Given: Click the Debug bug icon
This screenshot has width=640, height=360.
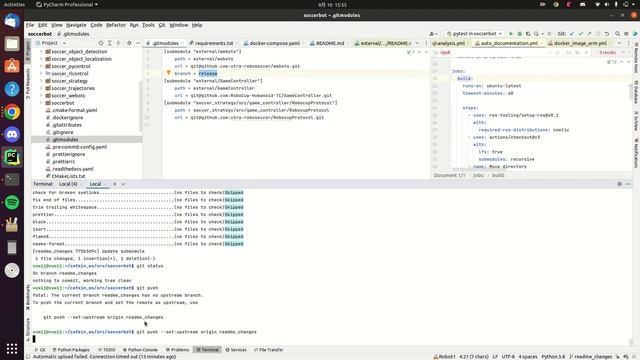Looking at the screenshot, I should coord(520,34).
